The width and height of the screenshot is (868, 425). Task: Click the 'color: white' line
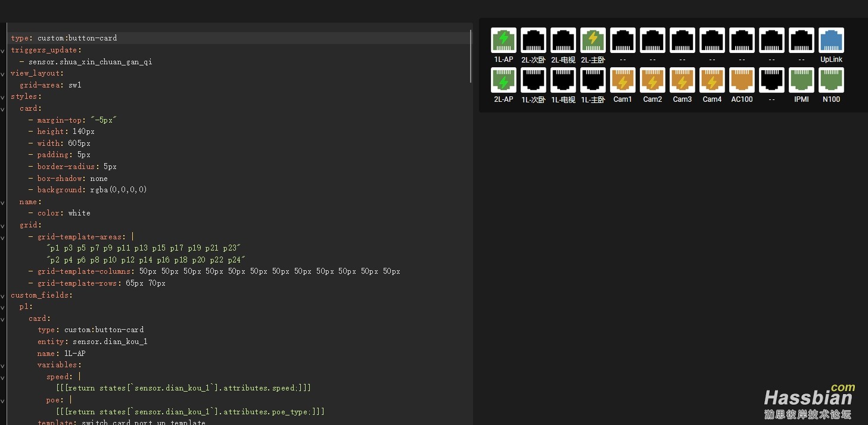(64, 213)
